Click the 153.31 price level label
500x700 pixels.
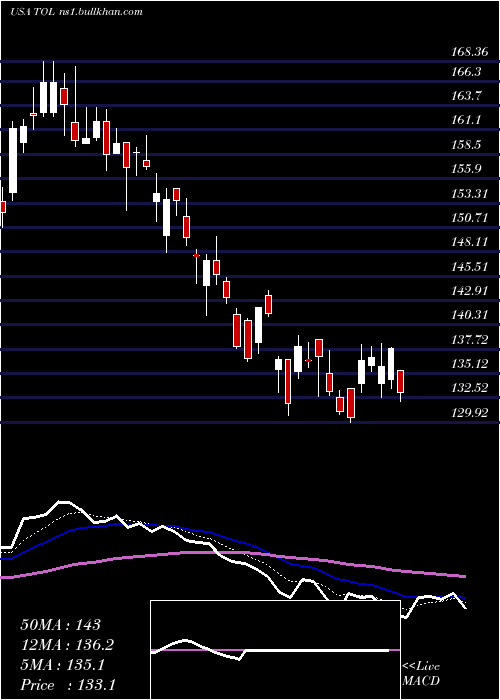coord(470,194)
